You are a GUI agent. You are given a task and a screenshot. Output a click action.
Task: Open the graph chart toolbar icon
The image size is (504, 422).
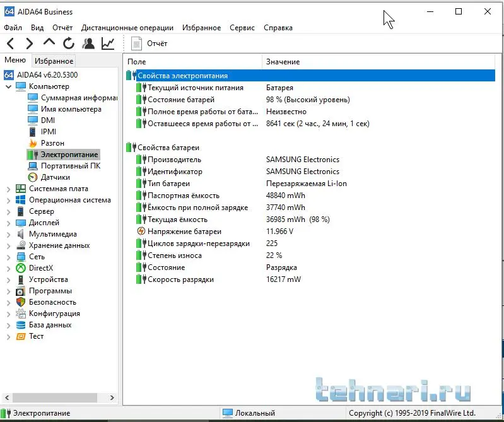[108, 44]
